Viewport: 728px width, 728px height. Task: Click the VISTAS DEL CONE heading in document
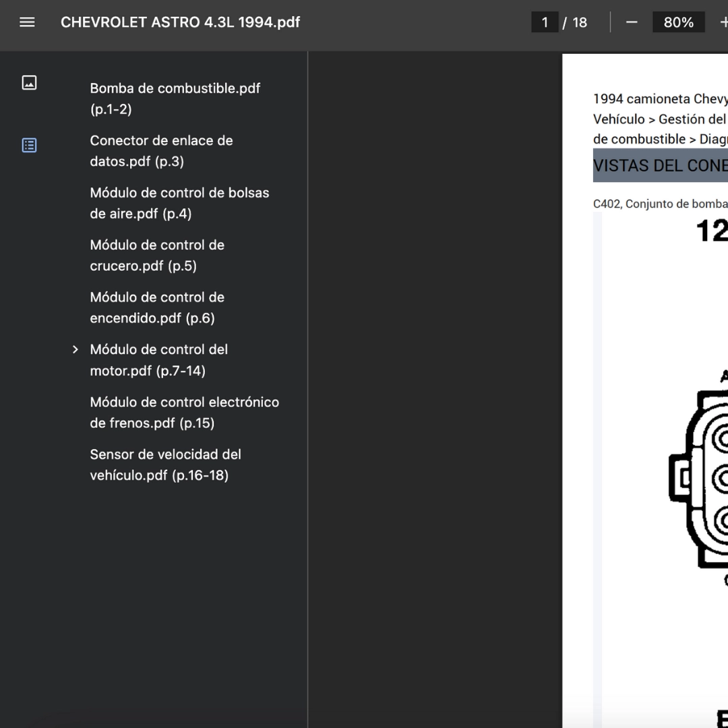[660, 165]
